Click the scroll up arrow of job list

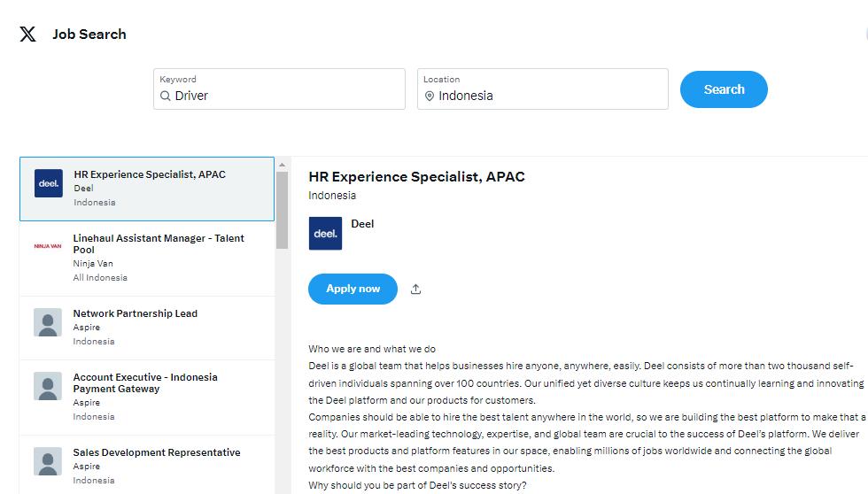pyautogui.click(x=282, y=165)
